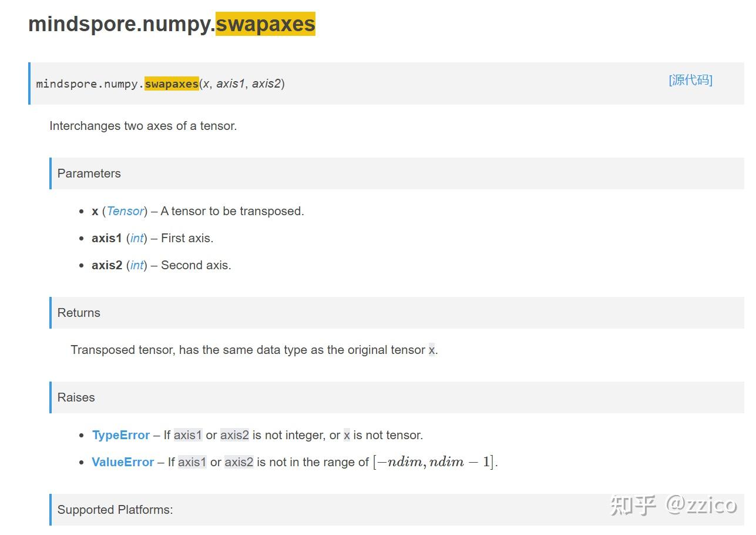Select the Raises section header
Screen dimensions: 756x535
pyautogui.click(x=76, y=397)
